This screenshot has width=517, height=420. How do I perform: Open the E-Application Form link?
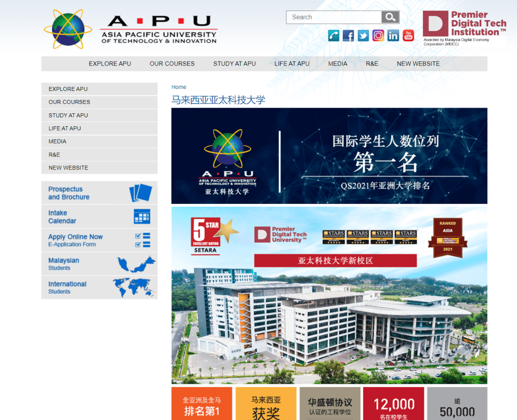click(x=72, y=244)
